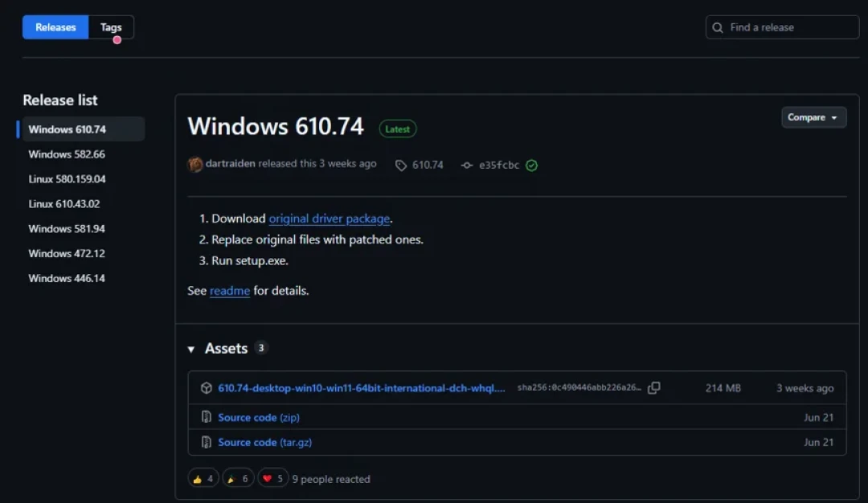Screen dimensions: 868x503
Task: Click 'Replace original files with patched ones.' text
Action: [317, 239]
